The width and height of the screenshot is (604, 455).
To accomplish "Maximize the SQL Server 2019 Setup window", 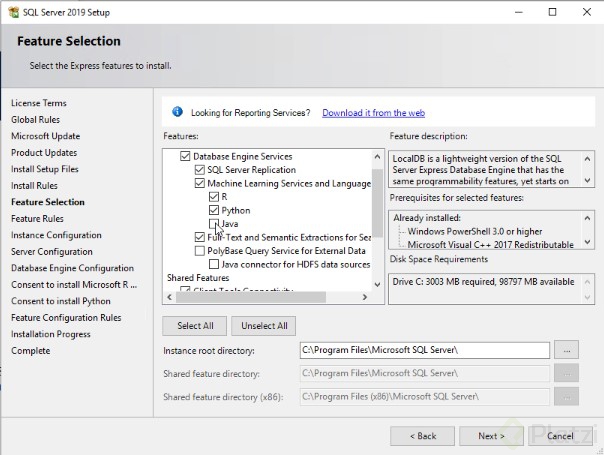I will pos(552,12).
